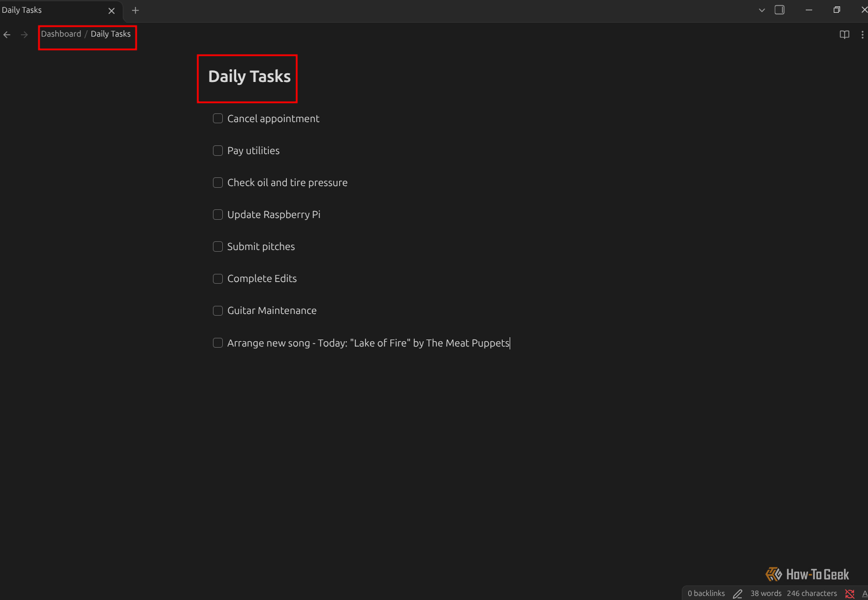Open the three-dot more options menu
This screenshot has height=600, width=868.
coord(862,35)
